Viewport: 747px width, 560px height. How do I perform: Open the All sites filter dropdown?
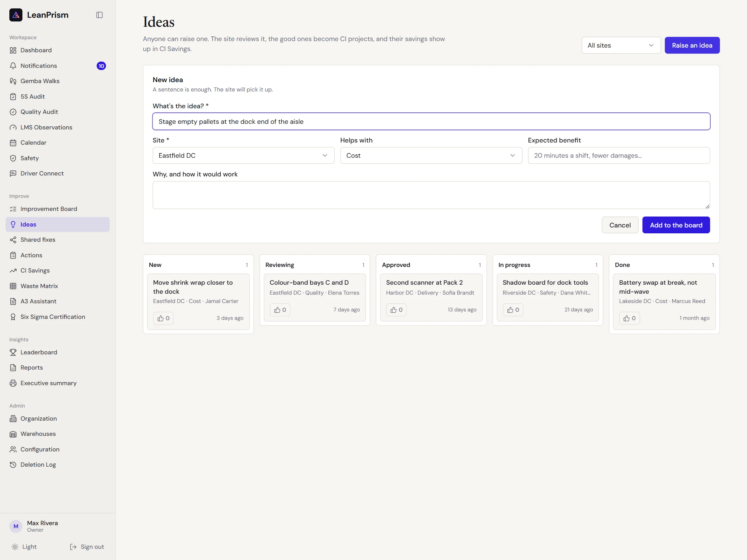tap(621, 45)
